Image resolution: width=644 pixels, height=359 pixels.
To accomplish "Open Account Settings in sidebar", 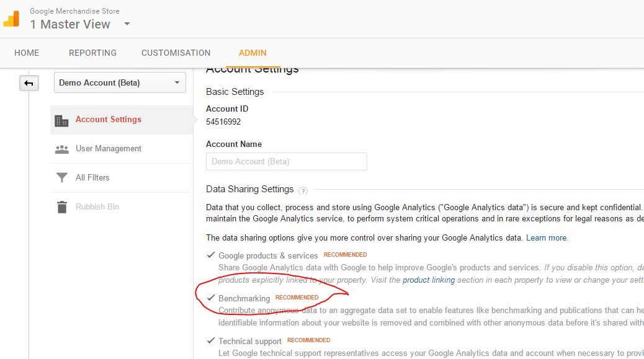I will pos(122,120).
